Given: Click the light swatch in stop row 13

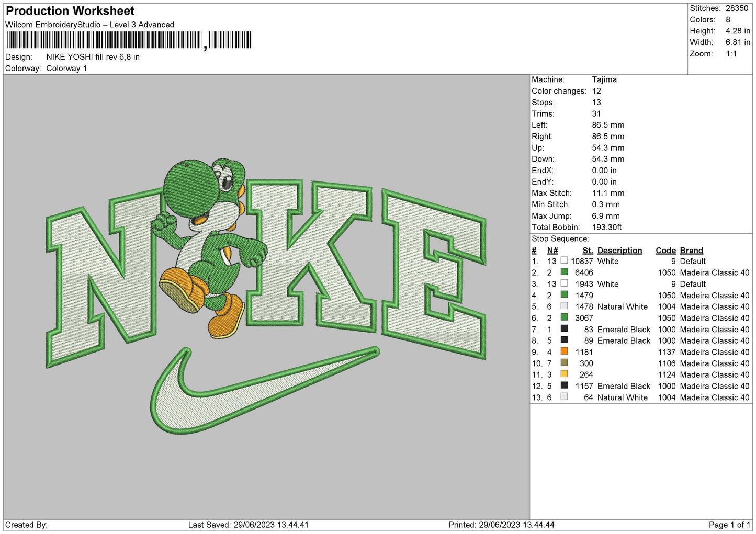Looking at the screenshot, I should coord(564,397).
